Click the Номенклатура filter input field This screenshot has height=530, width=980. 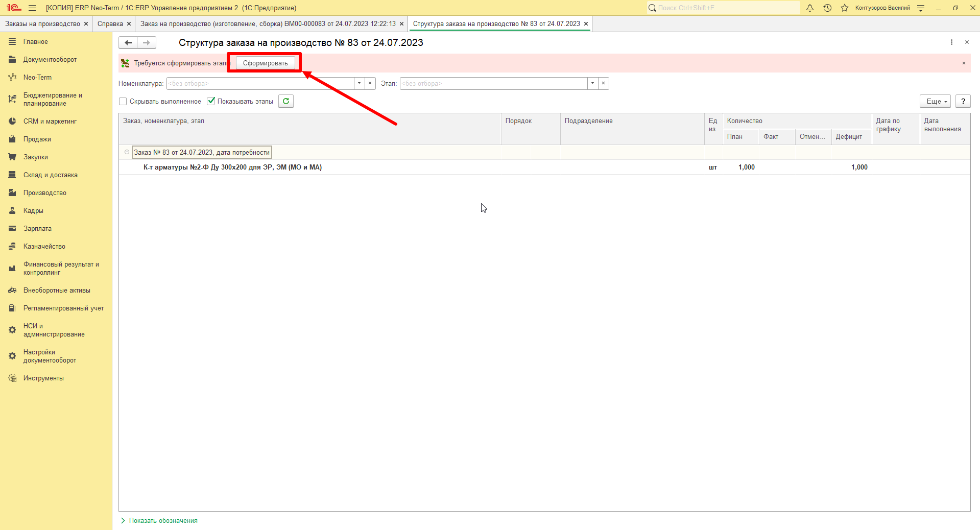(x=260, y=83)
